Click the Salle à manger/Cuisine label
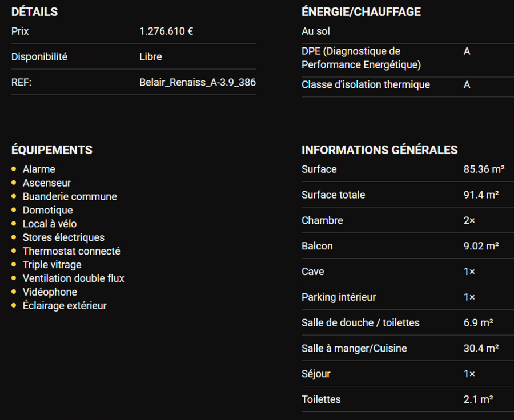Screen dimensions: 514x420 click(354, 349)
